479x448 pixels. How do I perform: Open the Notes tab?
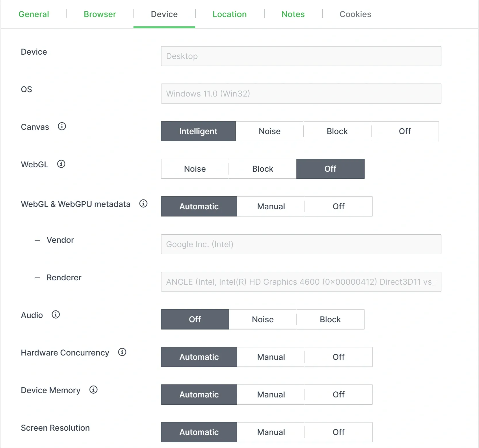tap(293, 14)
